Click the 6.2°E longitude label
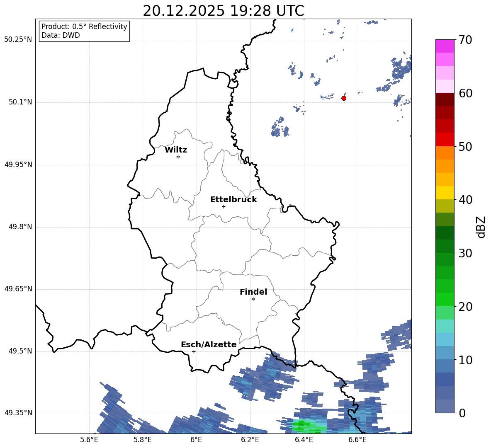The width and height of the screenshot is (491, 448). click(x=250, y=440)
